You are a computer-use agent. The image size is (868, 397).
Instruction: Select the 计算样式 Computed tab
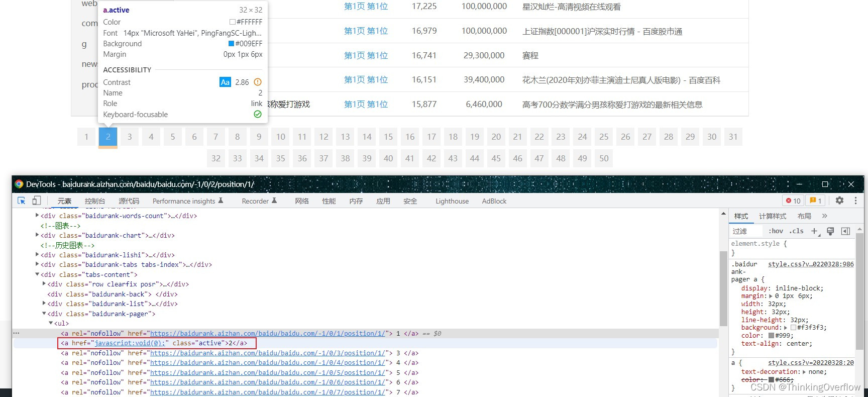pyautogui.click(x=773, y=216)
